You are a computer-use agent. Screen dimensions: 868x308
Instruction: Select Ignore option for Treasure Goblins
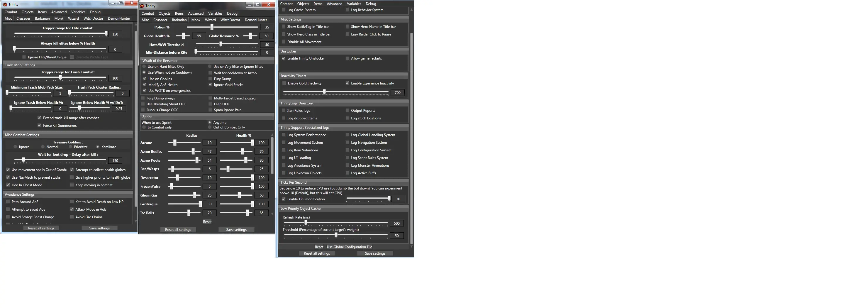(16, 147)
